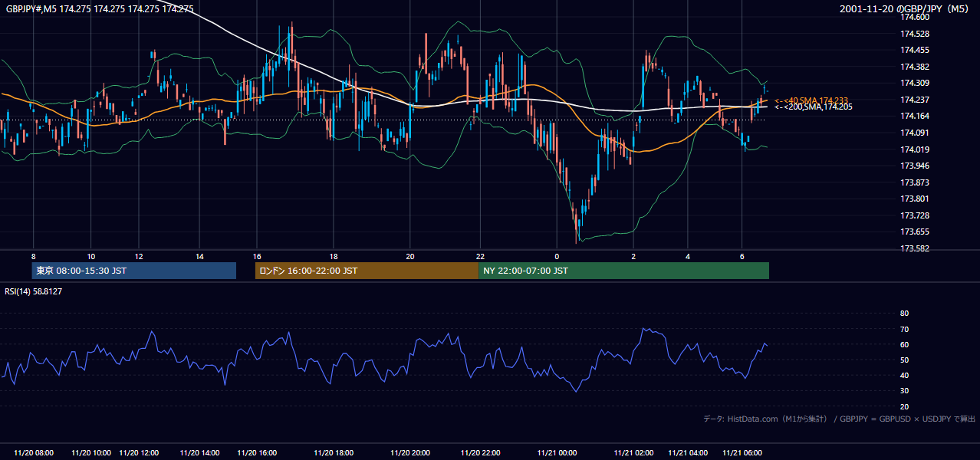This screenshot has height=460, width=980.
Task: Click the 173.655 price axis value
Action: (x=914, y=232)
